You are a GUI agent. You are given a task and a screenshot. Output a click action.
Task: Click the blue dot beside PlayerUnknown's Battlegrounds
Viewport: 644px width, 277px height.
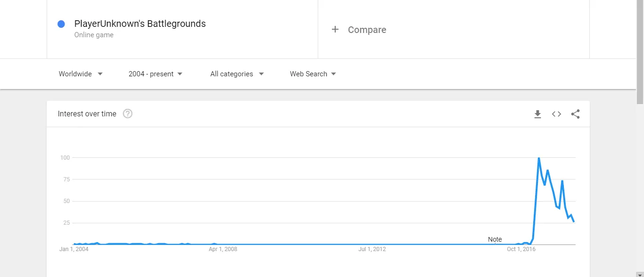(x=61, y=24)
